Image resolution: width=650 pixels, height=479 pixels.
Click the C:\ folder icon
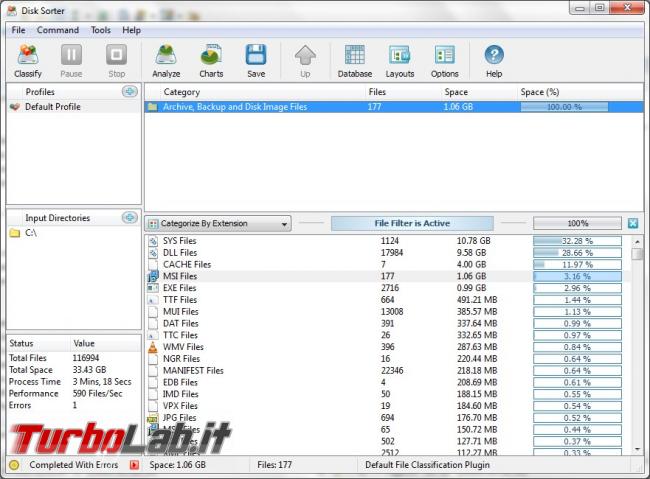tap(15, 233)
